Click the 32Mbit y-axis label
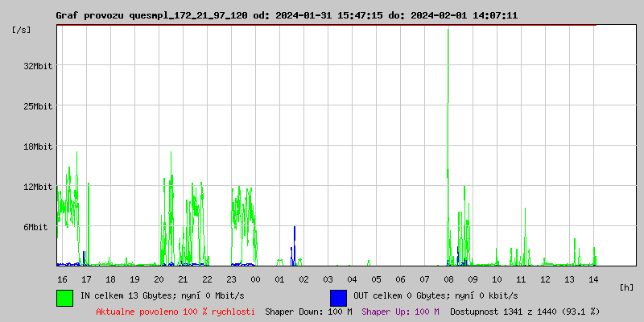This screenshot has height=322, width=644. (x=38, y=66)
